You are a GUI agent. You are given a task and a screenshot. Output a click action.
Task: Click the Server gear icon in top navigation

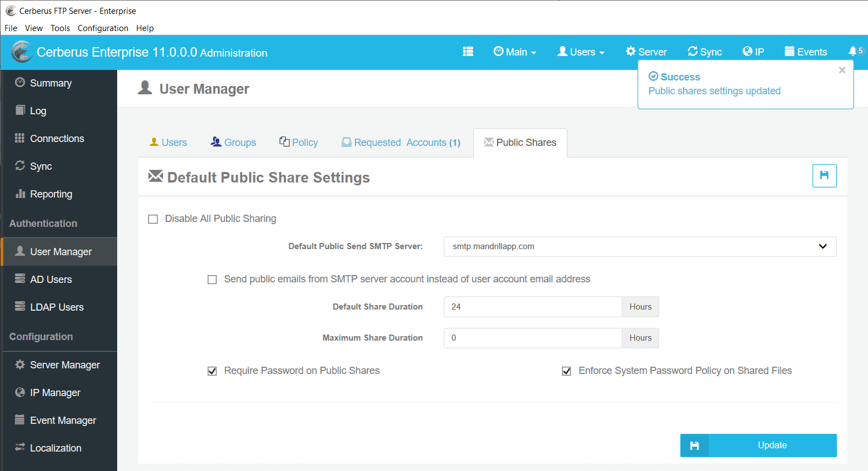click(631, 51)
